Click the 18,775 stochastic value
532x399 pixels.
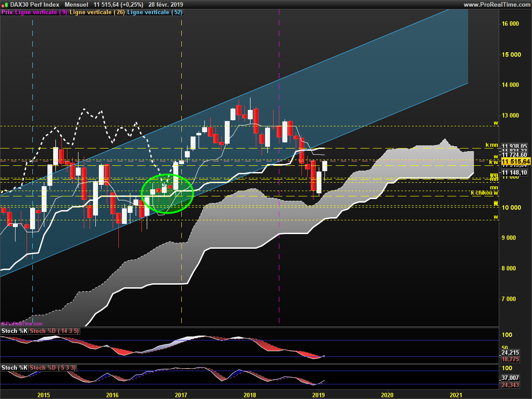510,360
